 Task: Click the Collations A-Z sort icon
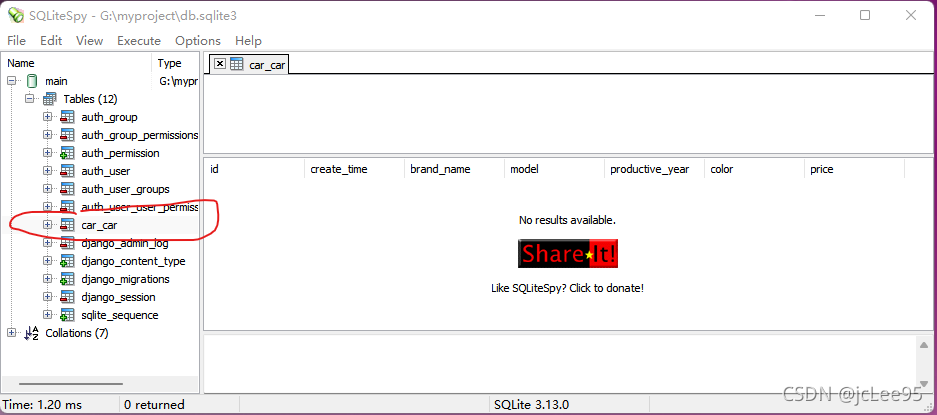[x=31, y=333]
